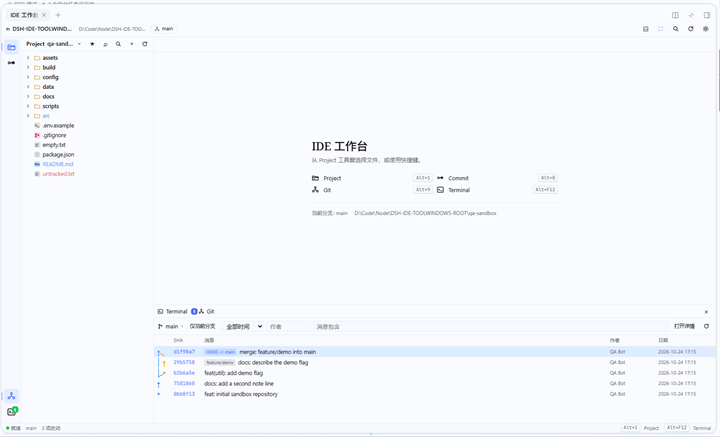Click the 3 changes status bar entry
This screenshot has height=437, width=720.
[x=51, y=428]
